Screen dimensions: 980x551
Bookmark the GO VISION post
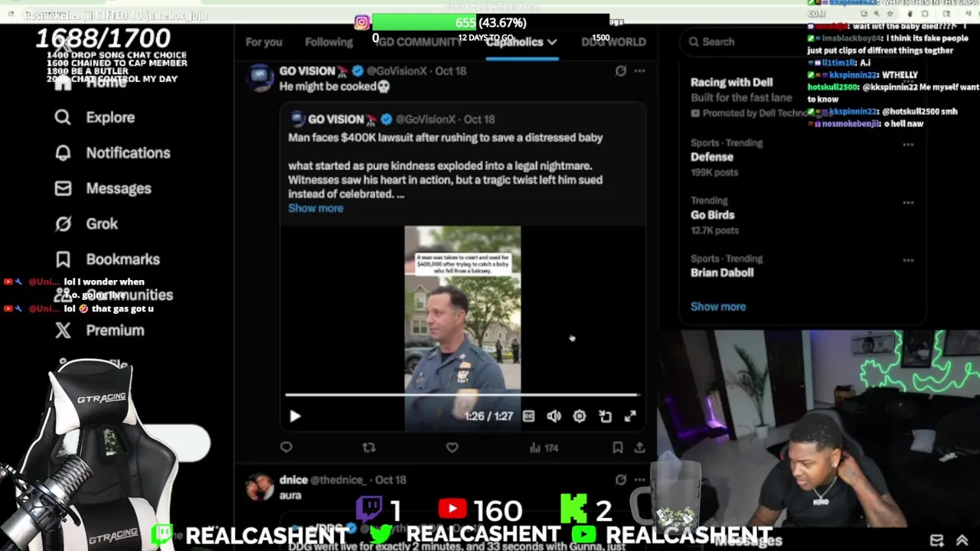[x=617, y=448]
